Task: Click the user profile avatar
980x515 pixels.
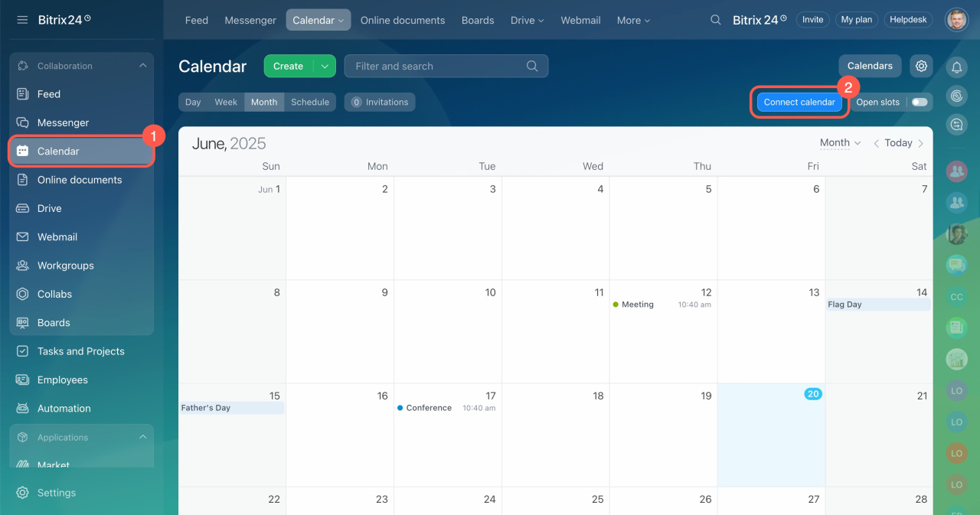Action: click(956, 20)
